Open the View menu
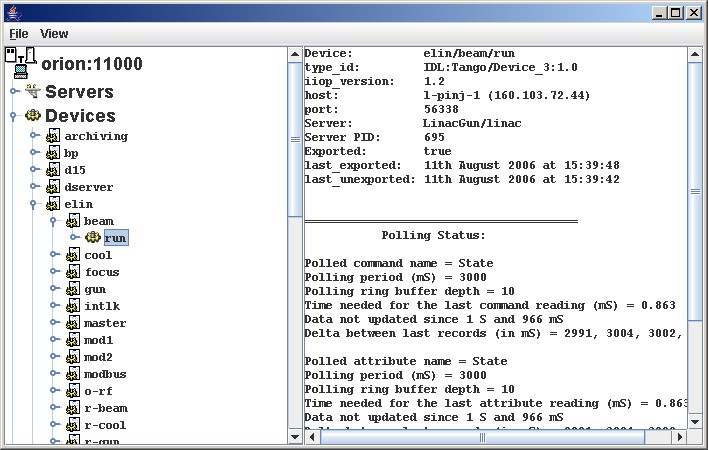Image resolution: width=708 pixels, height=450 pixels. [x=54, y=33]
